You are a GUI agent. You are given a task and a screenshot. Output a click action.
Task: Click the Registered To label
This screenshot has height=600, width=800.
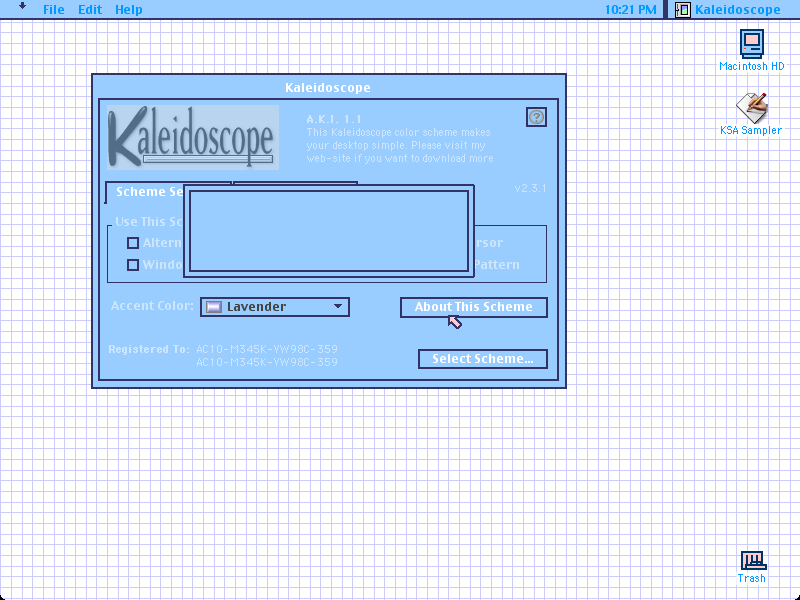pos(149,349)
